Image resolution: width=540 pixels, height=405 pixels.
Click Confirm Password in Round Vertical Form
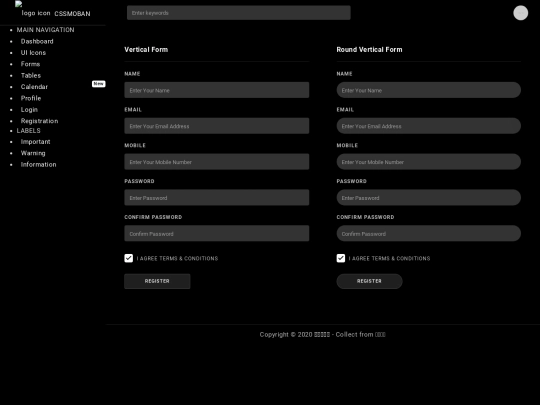point(428,233)
